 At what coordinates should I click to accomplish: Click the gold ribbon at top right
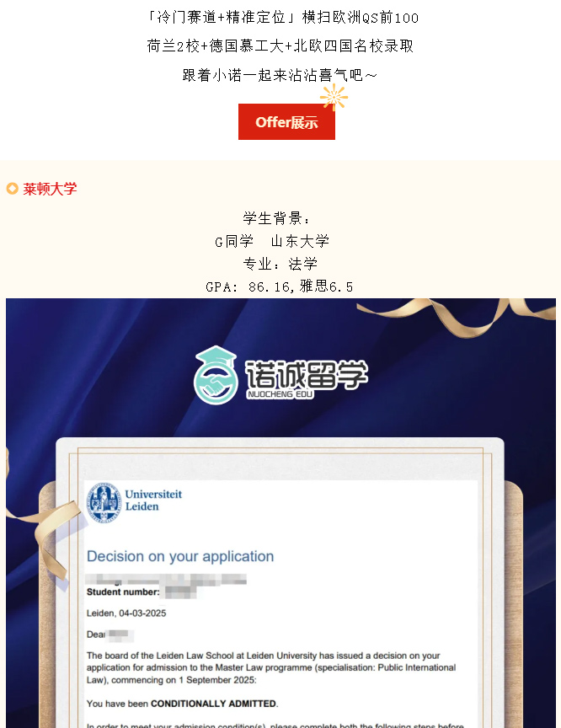456,316
